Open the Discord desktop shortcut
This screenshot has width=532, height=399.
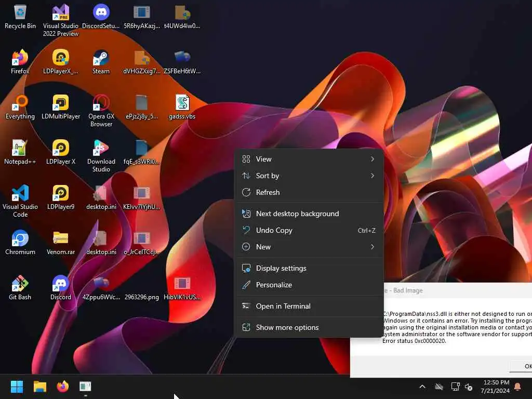pyautogui.click(x=61, y=288)
